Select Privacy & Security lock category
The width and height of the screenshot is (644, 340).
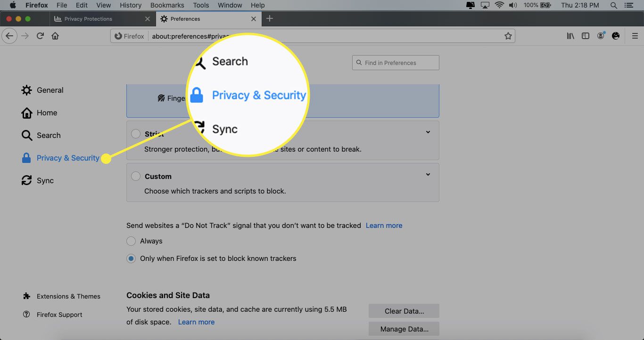(60, 158)
